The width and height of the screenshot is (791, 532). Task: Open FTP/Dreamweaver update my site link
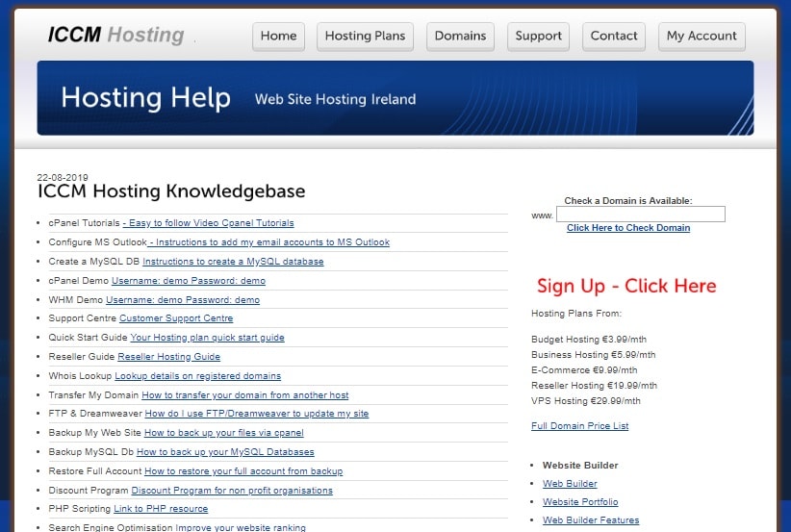click(257, 414)
